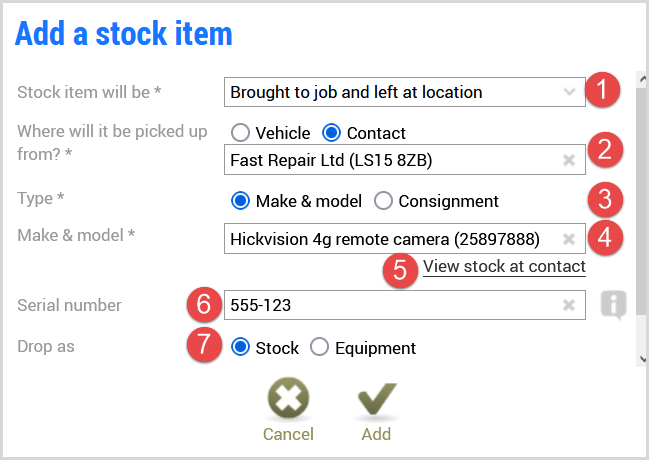Click scrollbar down arrow in dialog
This screenshot has width=649, height=460.
tap(642, 359)
